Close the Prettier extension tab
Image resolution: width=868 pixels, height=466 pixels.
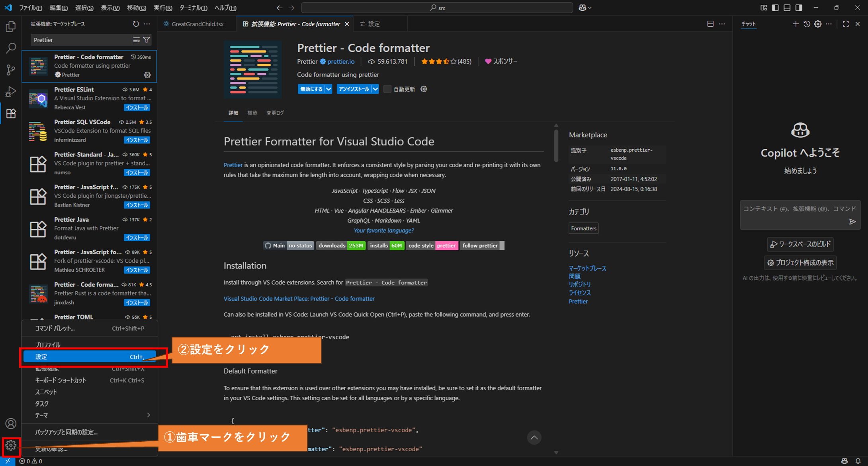(347, 24)
